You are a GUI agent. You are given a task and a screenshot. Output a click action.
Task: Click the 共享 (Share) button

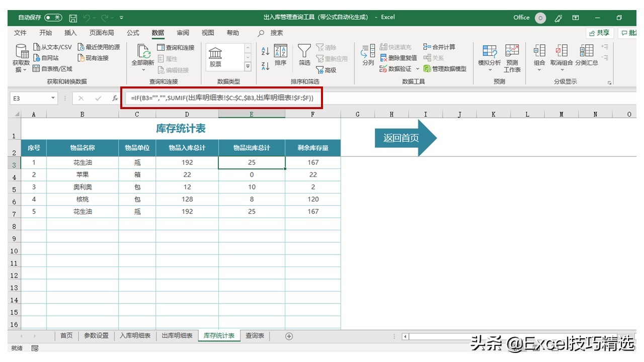tap(600, 33)
